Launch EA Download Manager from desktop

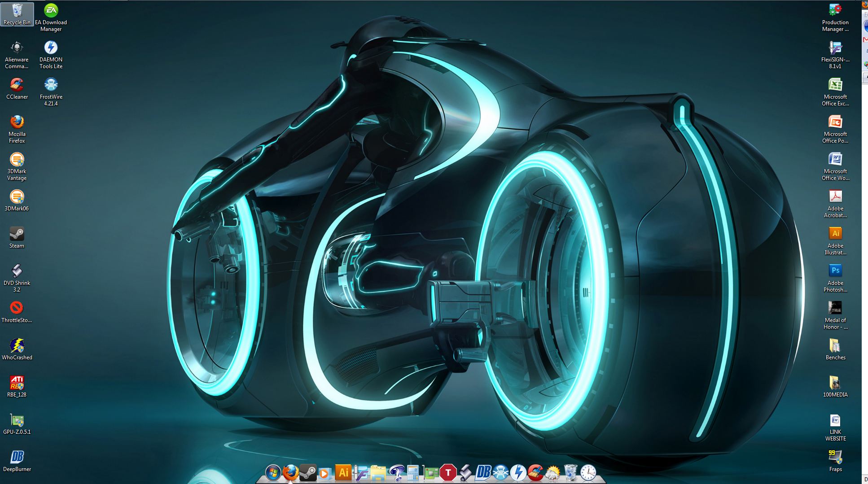pyautogui.click(x=51, y=17)
